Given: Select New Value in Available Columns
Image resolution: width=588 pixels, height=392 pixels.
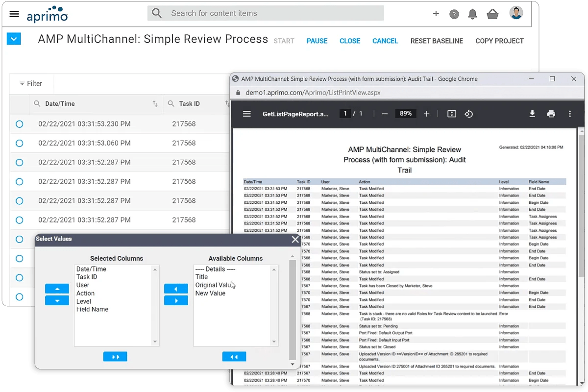Looking at the screenshot, I should [x=210, y=293].
